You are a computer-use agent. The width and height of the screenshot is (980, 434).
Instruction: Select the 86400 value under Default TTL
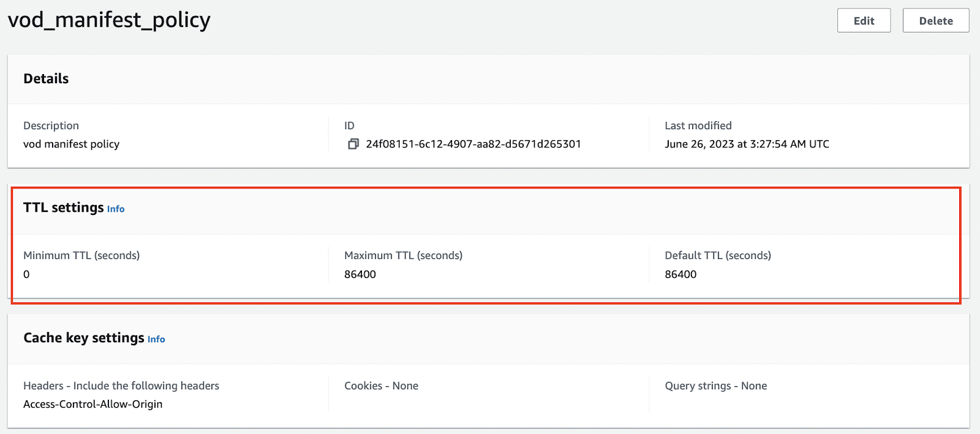680,274
